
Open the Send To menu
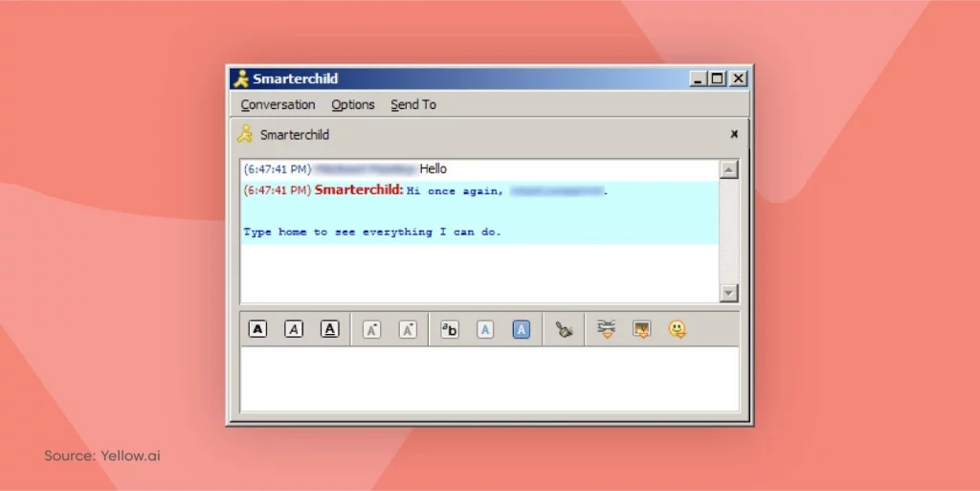click(x=413, y=105)
